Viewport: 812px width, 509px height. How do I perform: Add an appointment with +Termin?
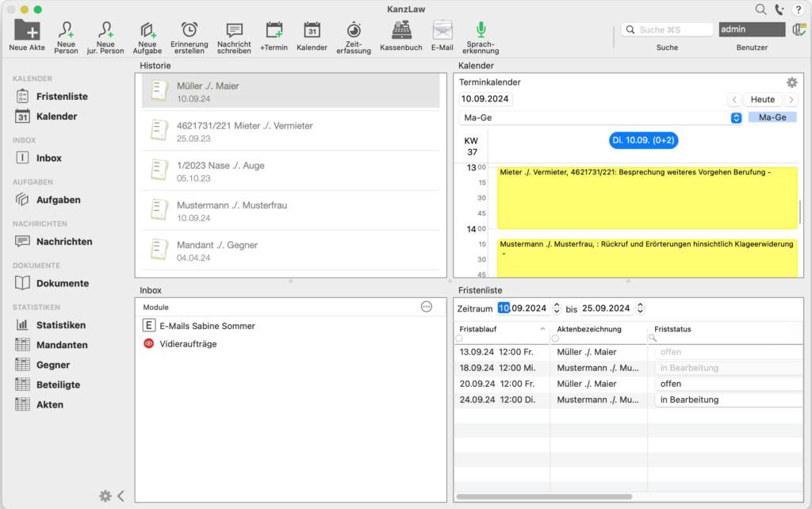tap(274, 36)
